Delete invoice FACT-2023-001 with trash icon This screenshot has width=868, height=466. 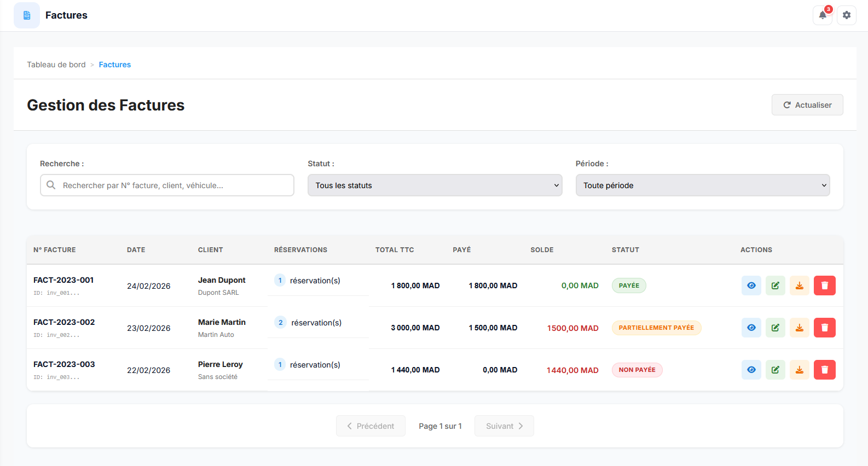click(824, 286)
